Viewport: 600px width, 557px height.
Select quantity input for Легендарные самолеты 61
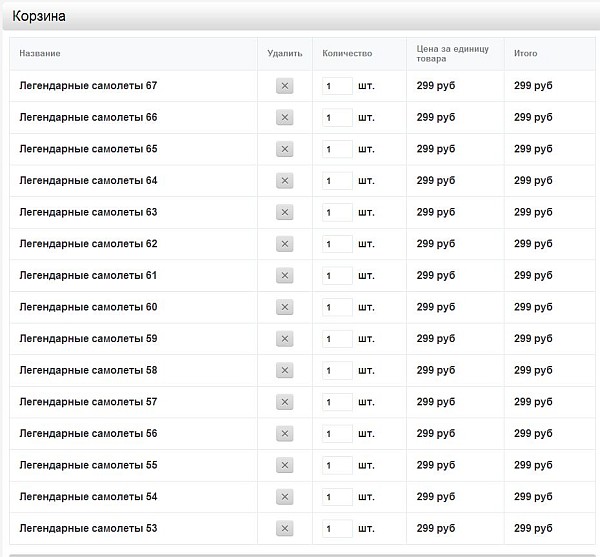(337, 276)
